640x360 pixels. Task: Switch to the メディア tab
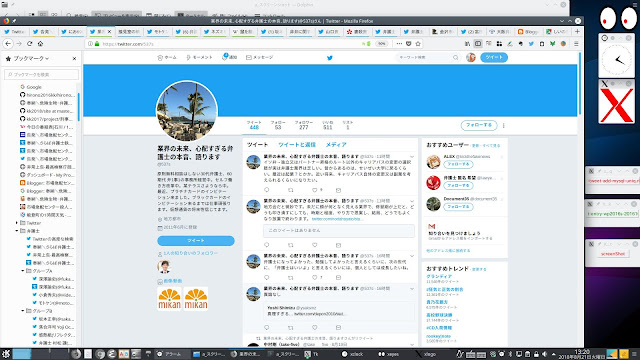pyautogui.click(x=336, y=145)
